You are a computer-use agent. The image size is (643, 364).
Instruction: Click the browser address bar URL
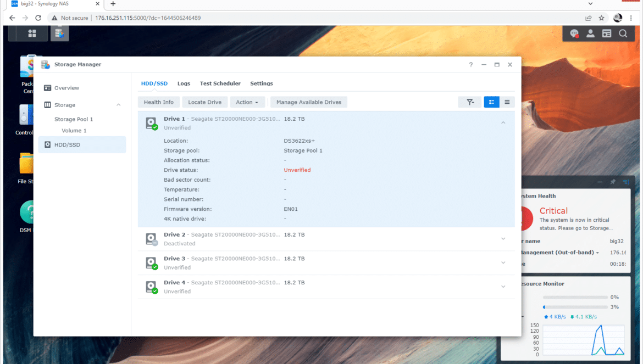[148, 18]
